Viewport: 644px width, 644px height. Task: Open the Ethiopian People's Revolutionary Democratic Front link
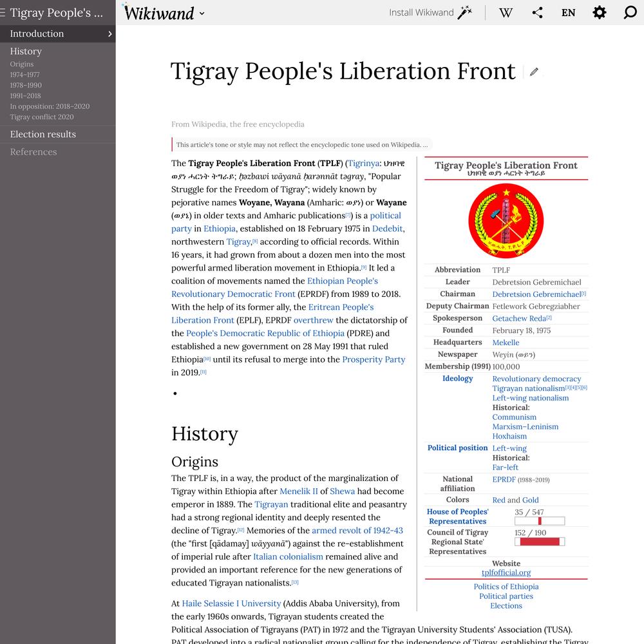(274, 287)
